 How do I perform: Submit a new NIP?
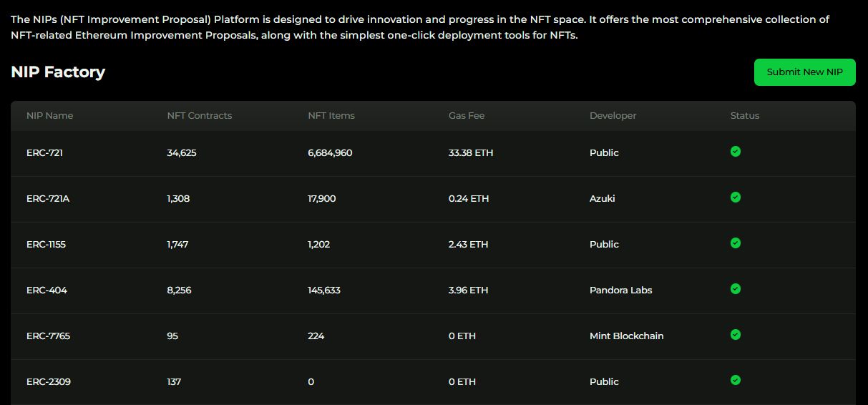tap(804, 72)
